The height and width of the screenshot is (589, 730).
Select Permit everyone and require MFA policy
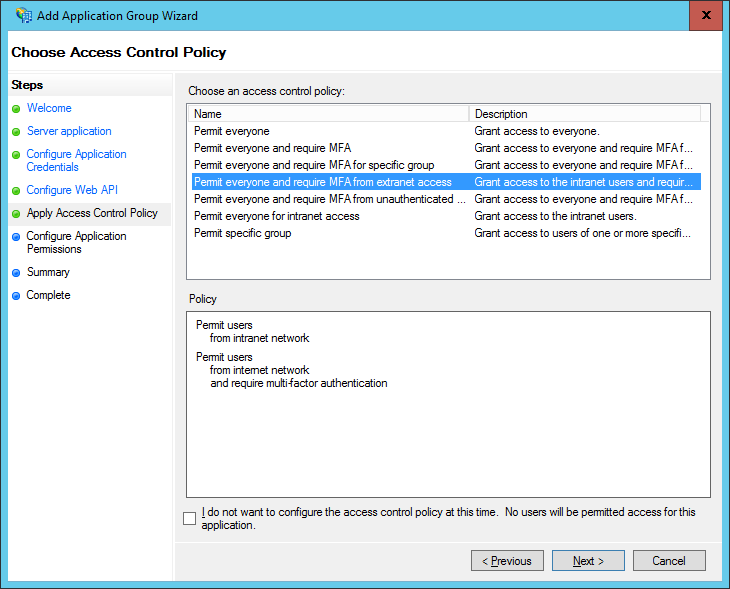[x=272, y=148]
